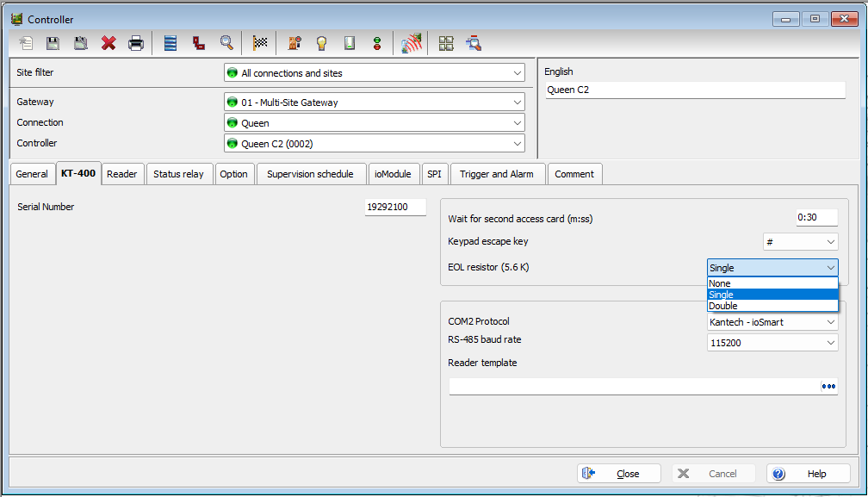Click the four-squares grid toolbar icon
Screen dimensions: 868x497
[446, 43]
